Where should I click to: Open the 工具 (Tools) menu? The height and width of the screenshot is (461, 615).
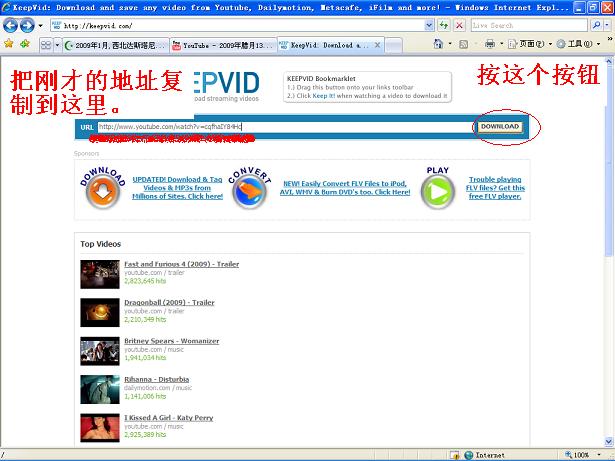pos(578,44)
